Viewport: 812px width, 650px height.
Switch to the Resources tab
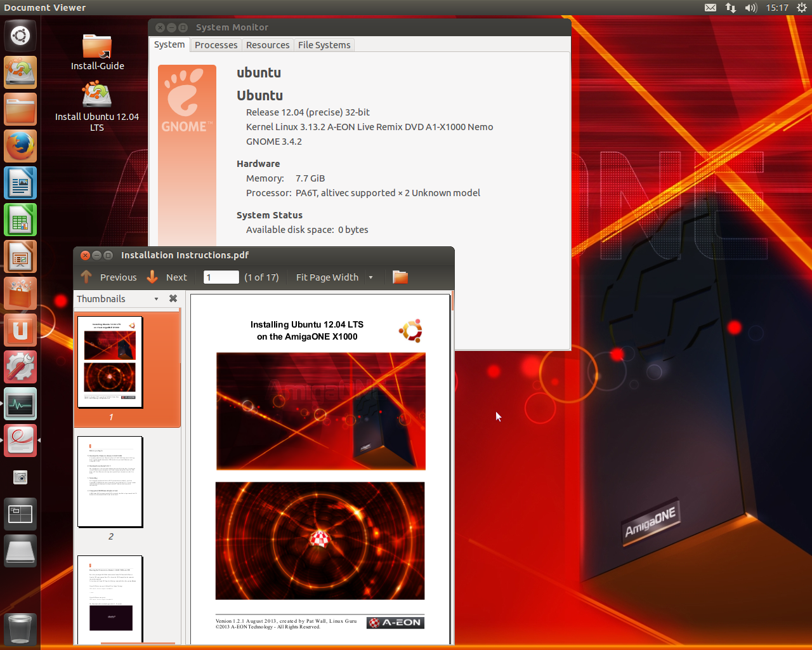click(267, 45)
